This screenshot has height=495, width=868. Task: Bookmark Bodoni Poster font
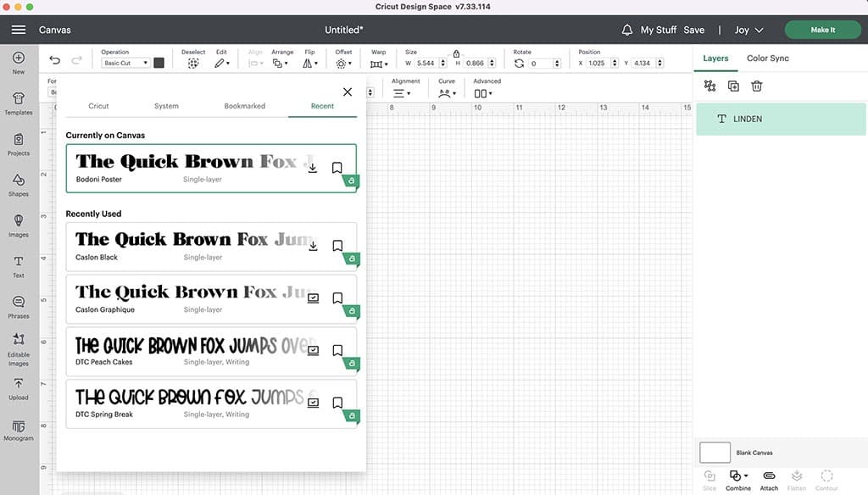click(337, 168)
